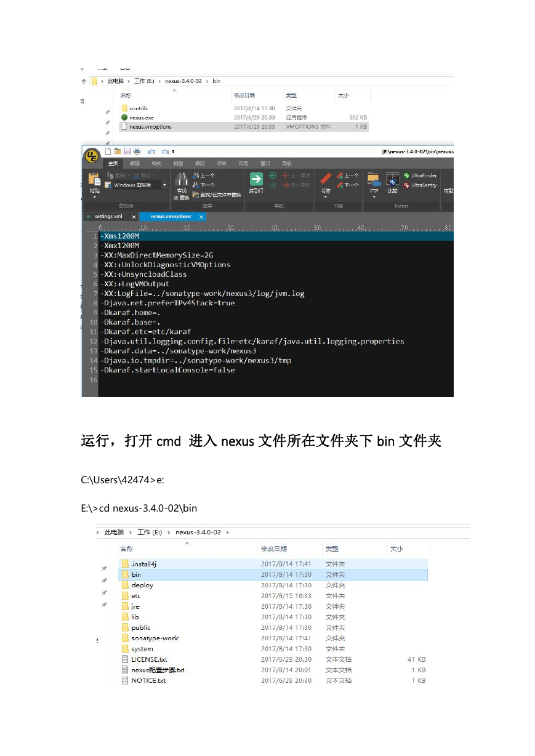Open the dropdown arrow under FTP

(374, 198)
